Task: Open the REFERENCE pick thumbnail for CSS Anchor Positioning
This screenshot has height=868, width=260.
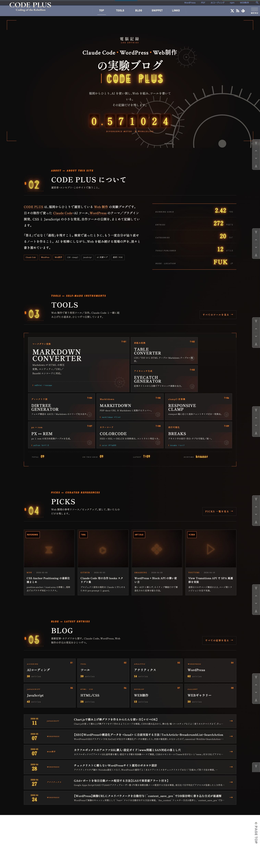Action: (x=49, y=548)
